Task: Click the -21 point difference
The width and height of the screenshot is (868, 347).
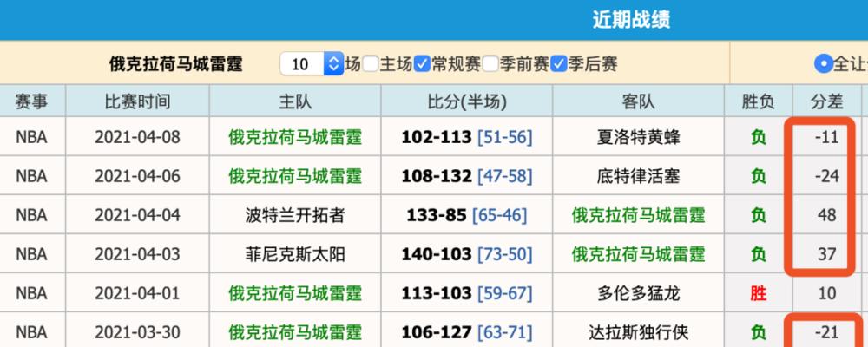Action: click(x=827, y=332)
